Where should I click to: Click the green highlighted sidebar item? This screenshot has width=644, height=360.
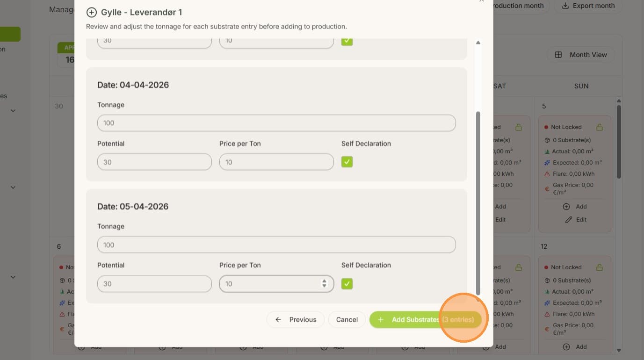pyautogui.click(x=10, y=34)
